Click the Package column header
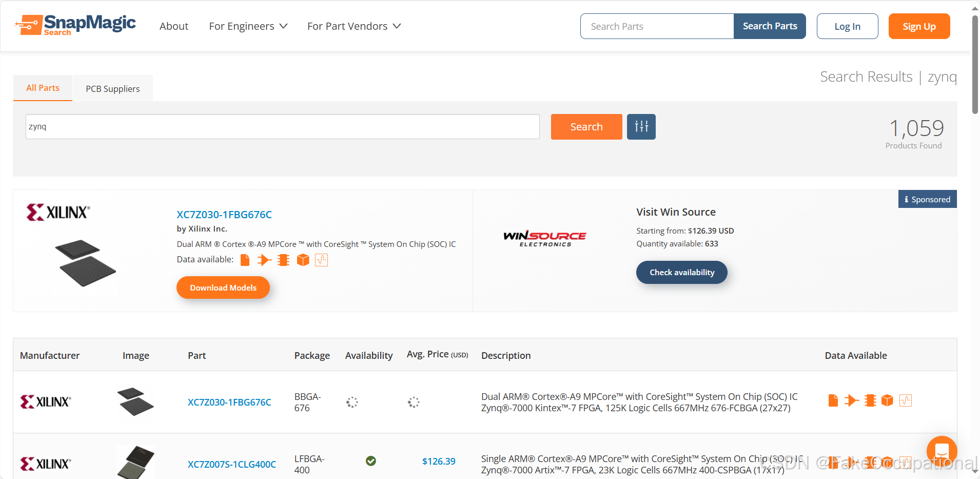This screenshot has height=479, width=980. tap(312, 355)
